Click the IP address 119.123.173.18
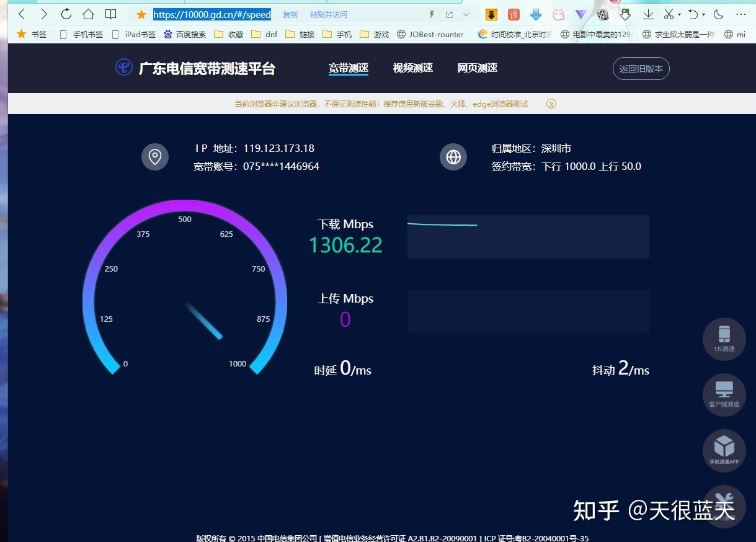 [x=278, y=149]
